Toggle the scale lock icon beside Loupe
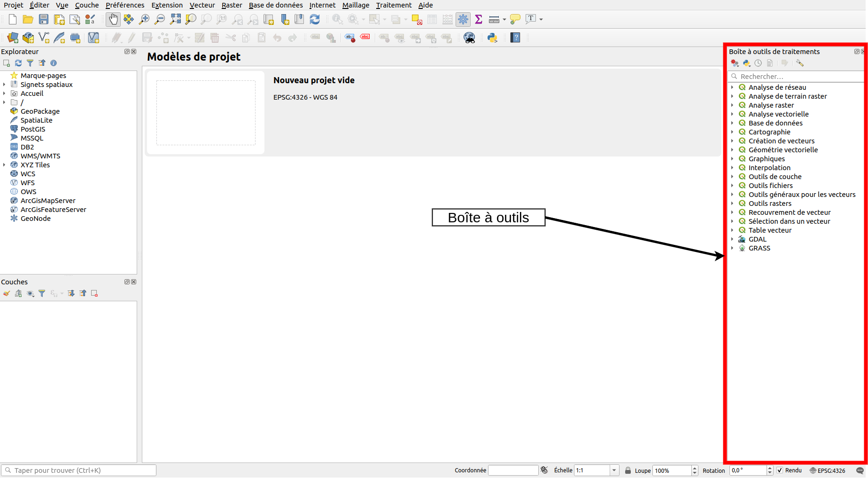Viewport: 868px width, 478px height. click(628, 470)
